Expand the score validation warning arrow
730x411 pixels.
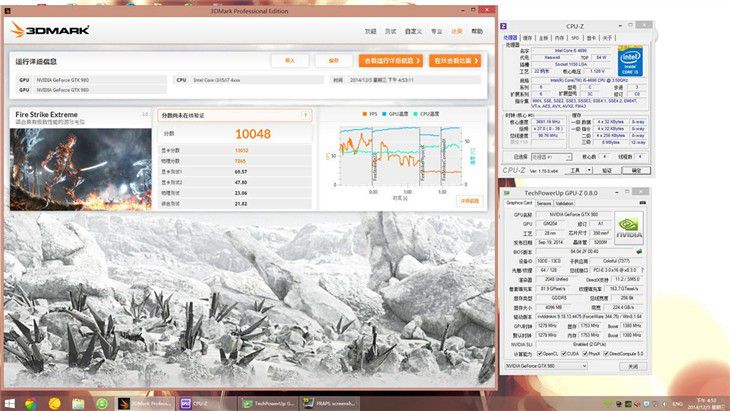point(306,115)
